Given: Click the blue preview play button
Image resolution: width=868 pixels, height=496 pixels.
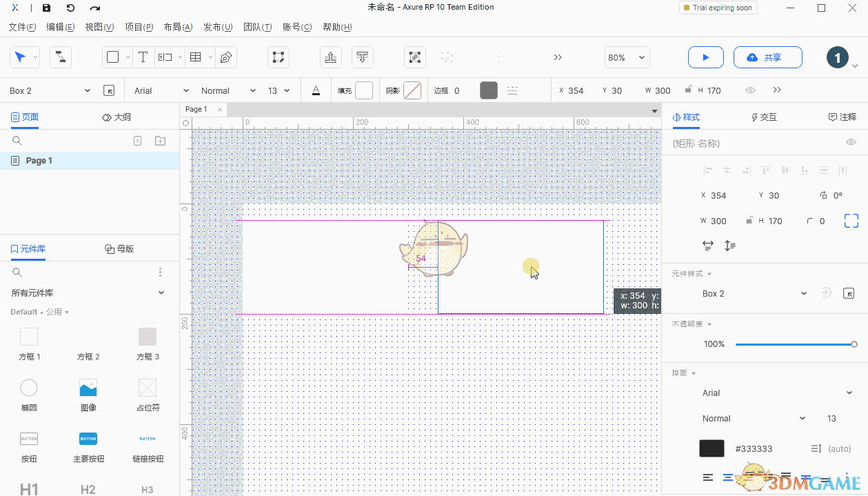Looking at the screenshot, I should (705, 57).
